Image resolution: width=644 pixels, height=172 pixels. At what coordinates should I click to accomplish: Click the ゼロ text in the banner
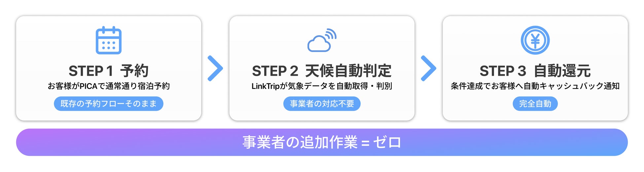click(x=387, y=143)
